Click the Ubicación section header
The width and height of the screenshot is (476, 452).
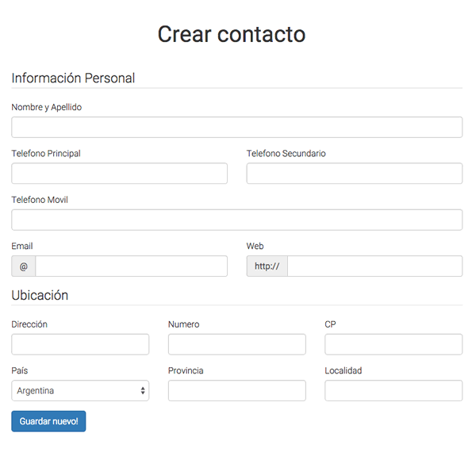[40, 295]
